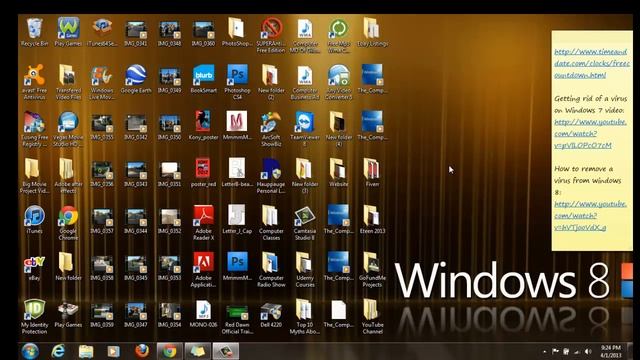The width and height of the screenshot is (640, 360).
Task: Launch Windows Live Movie Maker shortcut
Action: pos(102,82)
